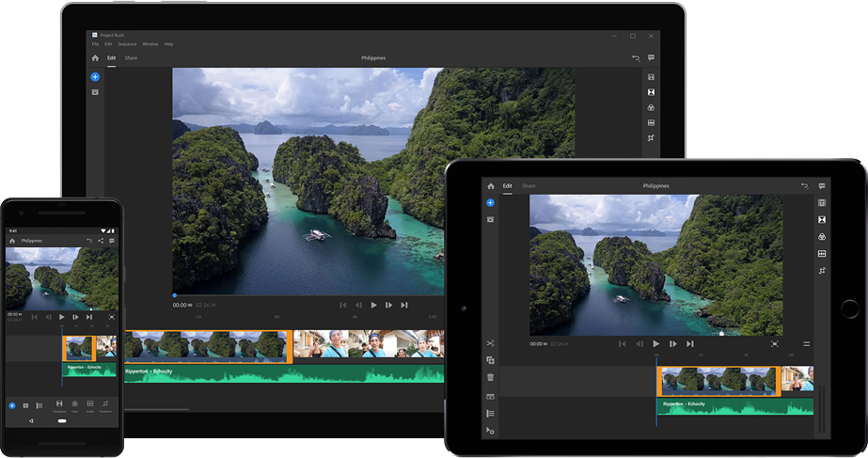
Task: Delete clip with trash icon on iPad
Action: [x=490, y=377]
